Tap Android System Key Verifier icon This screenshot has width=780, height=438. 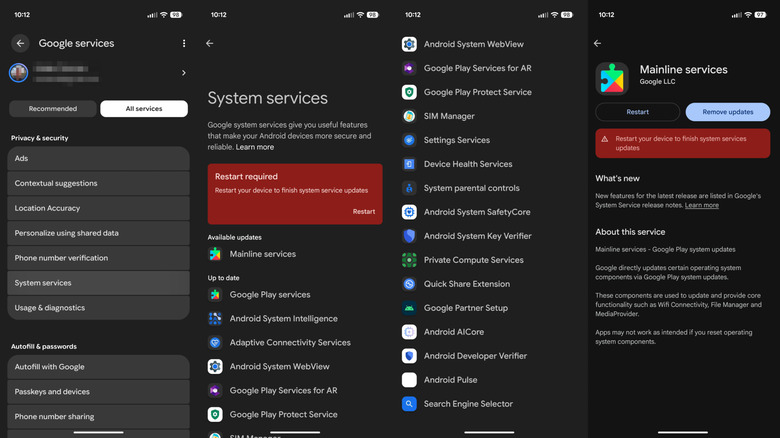point(409,236)
